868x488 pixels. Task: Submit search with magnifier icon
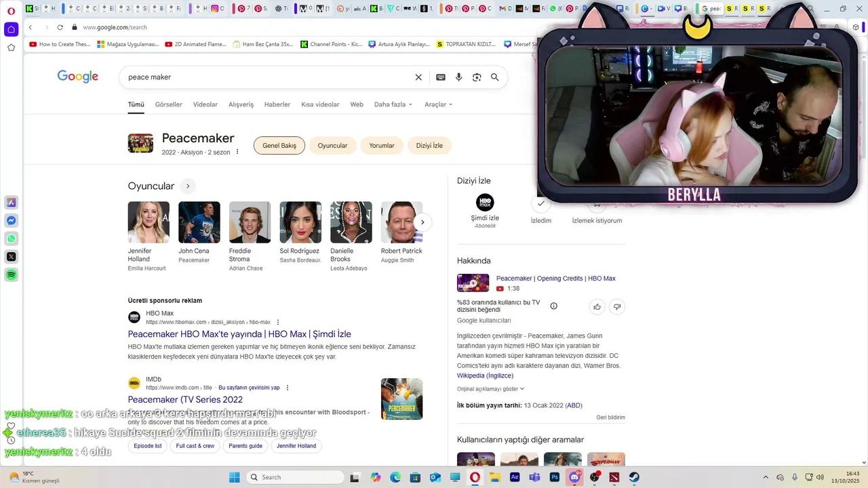(x=495, y=77)
